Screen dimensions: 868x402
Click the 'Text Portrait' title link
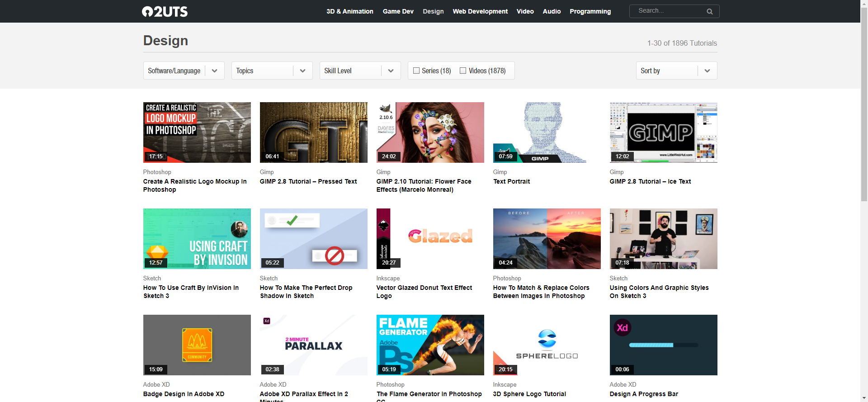[511, 181]
